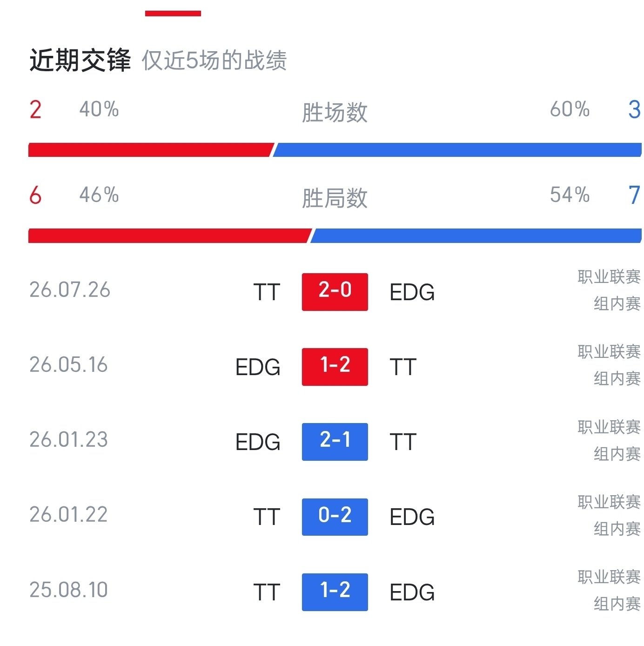Select the blue 2-1 score badge
The width and height of the screenshot is (644, 646).
pos(335,442)
